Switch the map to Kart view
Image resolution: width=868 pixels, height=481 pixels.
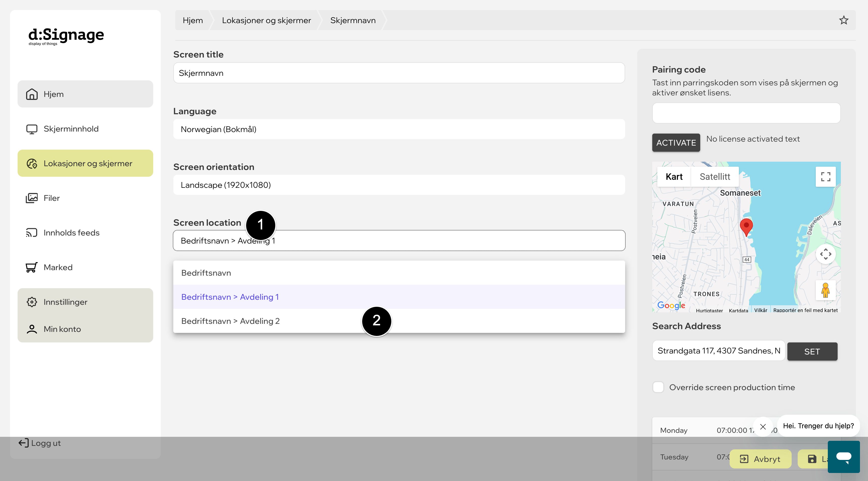674,176
